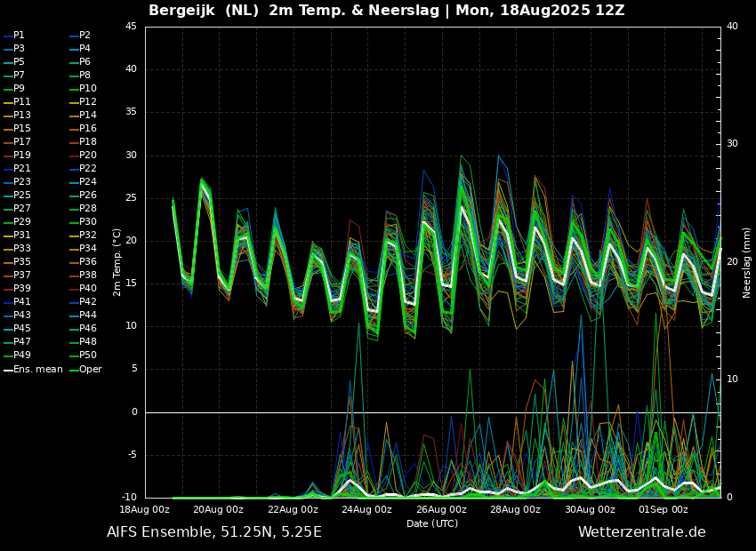
Task: Click the AIFS Ensemble coordinates caption
Action: click(x=214, y=532)
